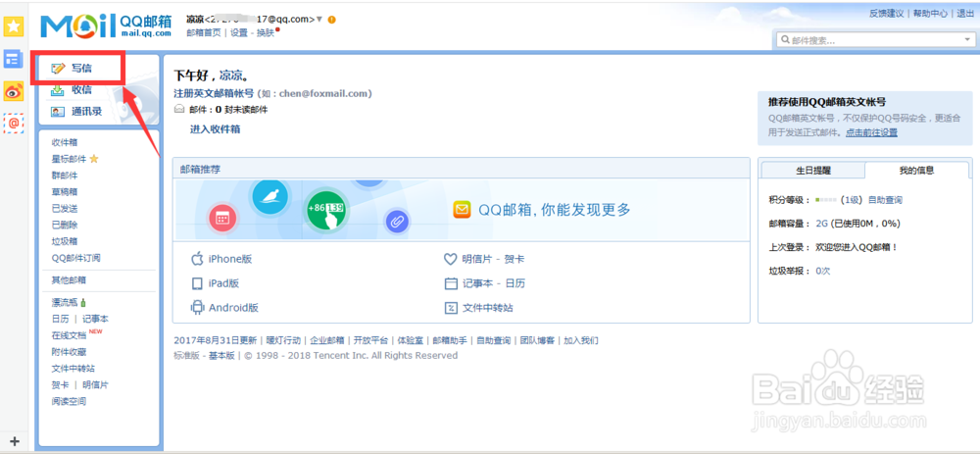Viewport: 980px width, 454px height.
Task: Open 附件收藏 in sidebar
Action: 70,352
